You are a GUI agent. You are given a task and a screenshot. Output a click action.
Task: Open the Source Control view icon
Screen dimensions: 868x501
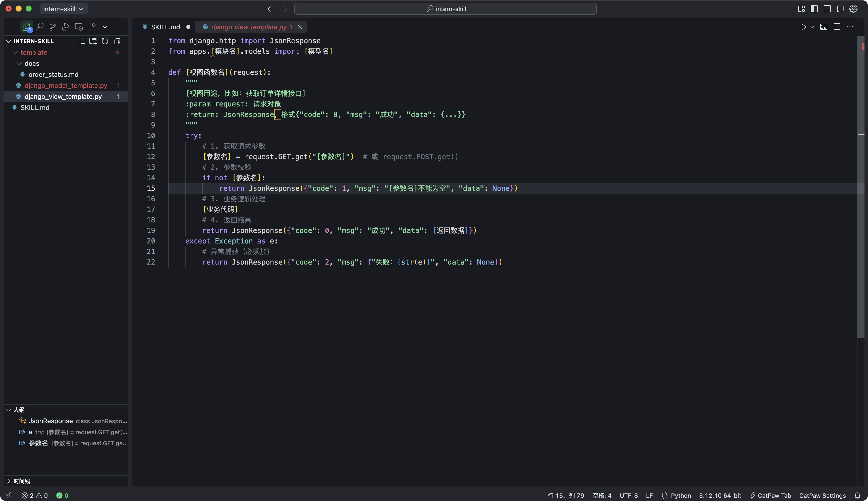coord(53,27)
